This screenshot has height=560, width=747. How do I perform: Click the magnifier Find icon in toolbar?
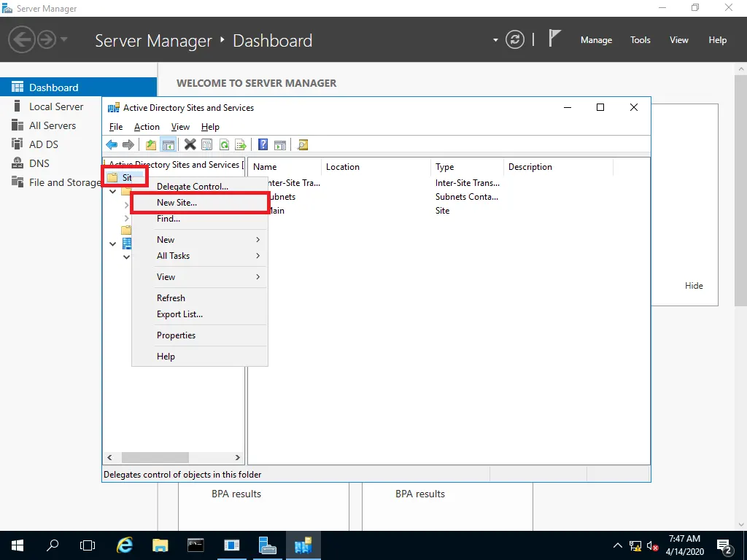point(303,145)
